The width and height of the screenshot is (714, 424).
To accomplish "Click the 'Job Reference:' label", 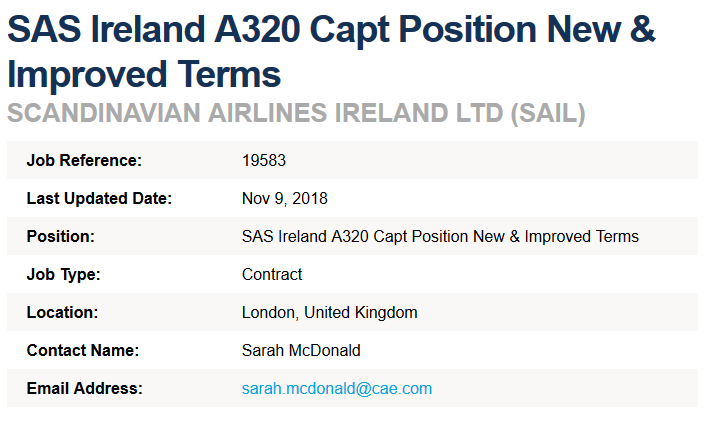I will point(84,160).
